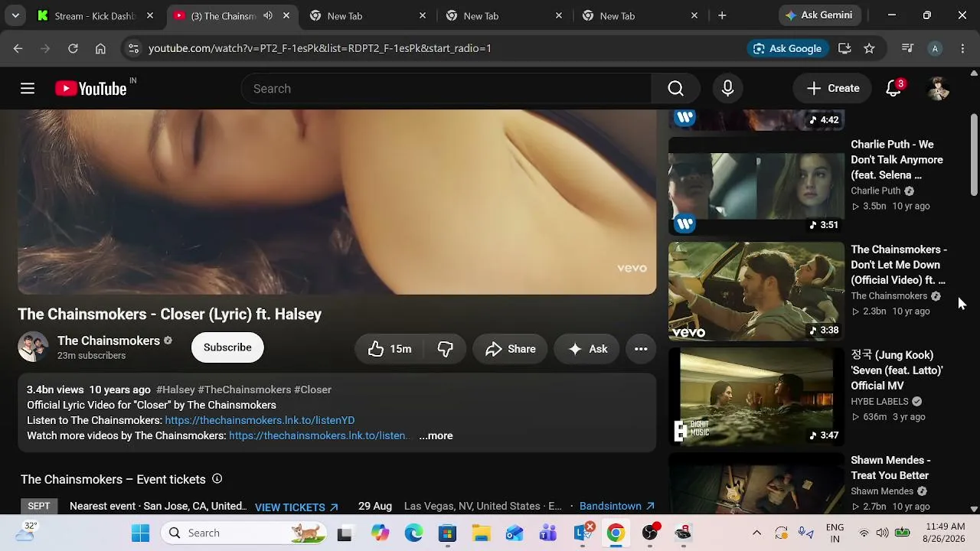Open YouTube notifications bell
This screenshot has width=980, height=551.
click(x=893, y=89)
